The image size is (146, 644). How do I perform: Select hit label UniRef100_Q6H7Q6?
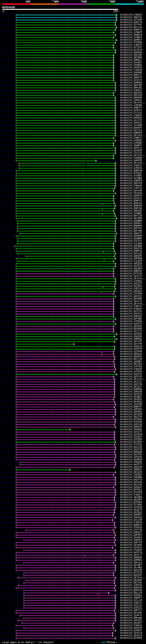[x=131, y=85]
